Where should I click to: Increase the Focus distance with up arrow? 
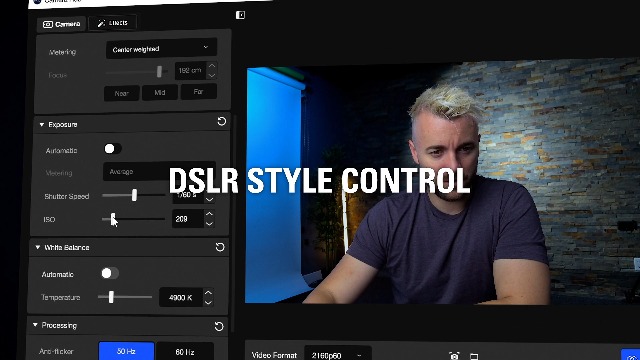pyautogui.click(x=211, y=66)
